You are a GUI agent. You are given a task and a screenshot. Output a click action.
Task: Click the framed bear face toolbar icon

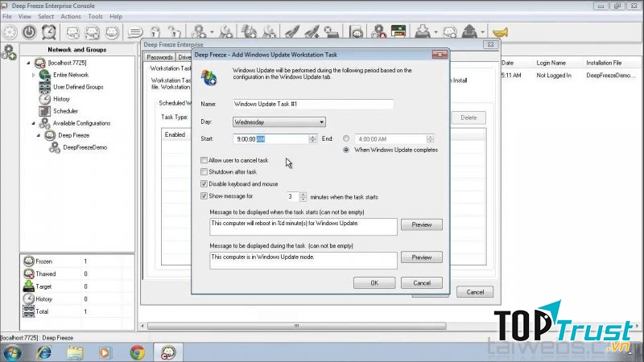[x=357, y=32]
